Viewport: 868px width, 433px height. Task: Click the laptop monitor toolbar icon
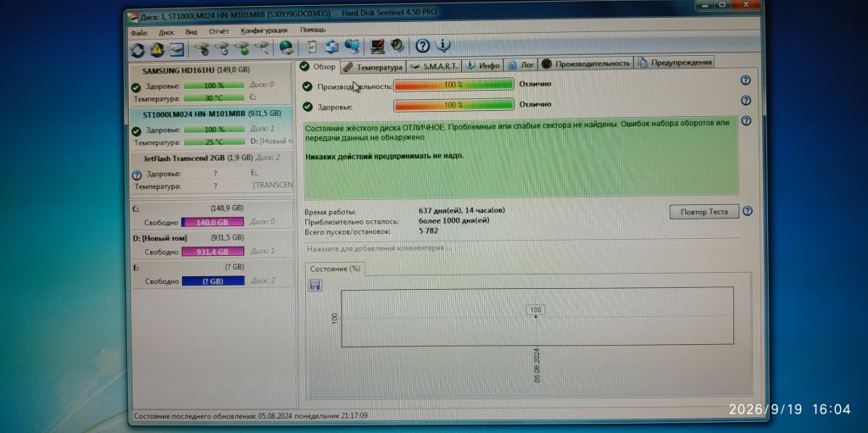coord(378,47)
